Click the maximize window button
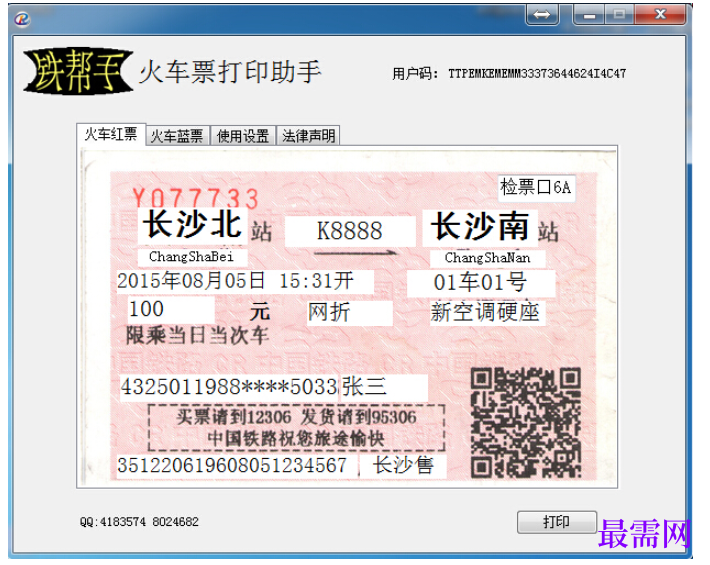Image resolution: width=710 pixels, height=565 pixels. tap(619, 15)
